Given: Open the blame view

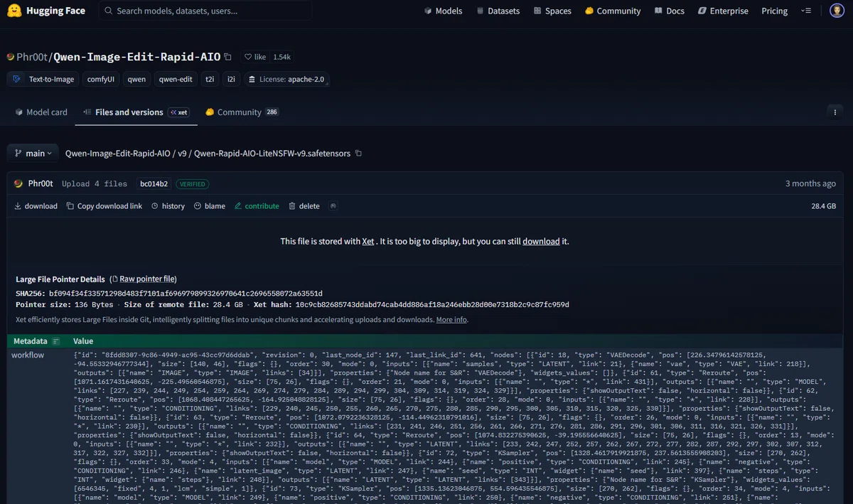Looking at the screenshot, I should pos(209,206).
